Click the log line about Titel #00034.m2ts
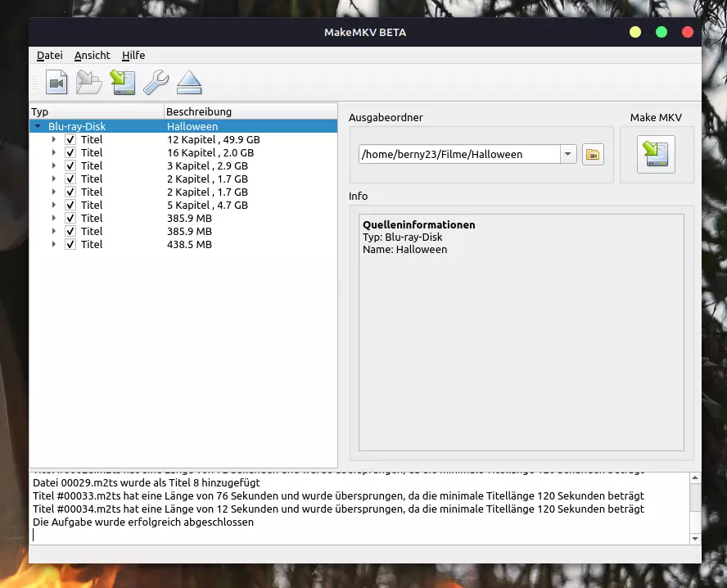The width and height of the screenshot is (727, 588). tap(338, 509)
